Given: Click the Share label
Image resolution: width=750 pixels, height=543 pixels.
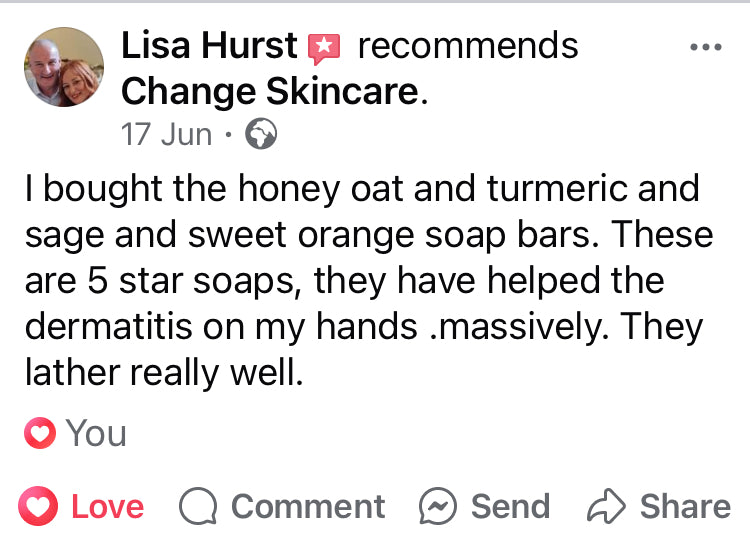Looking at the screenshot, I should [x=685, y=506].
